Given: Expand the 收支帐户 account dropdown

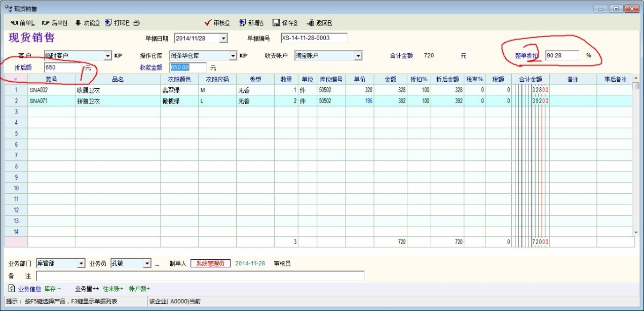Looking at the screenshot, I should [358, 56].
